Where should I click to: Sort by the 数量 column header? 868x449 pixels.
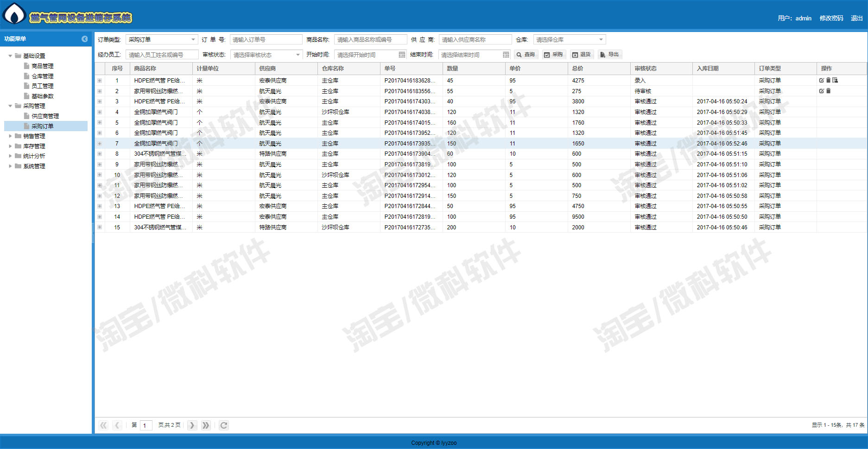474,69
